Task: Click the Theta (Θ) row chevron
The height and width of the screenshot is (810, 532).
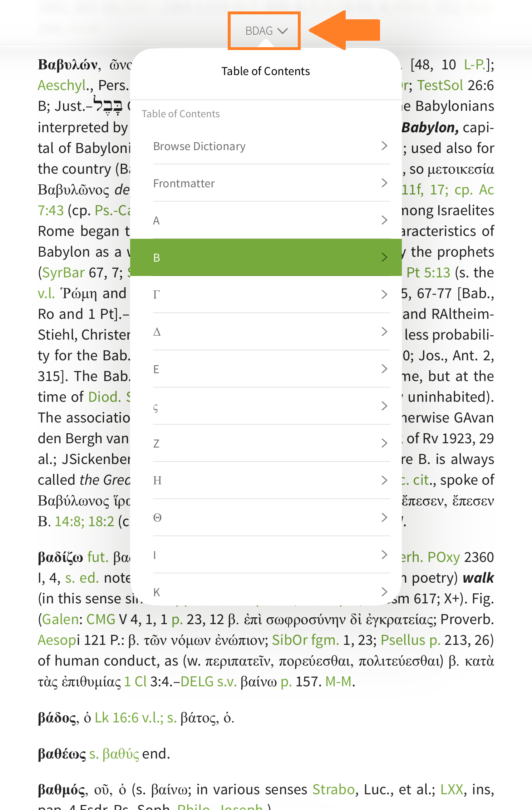Action: coord(384,518)
